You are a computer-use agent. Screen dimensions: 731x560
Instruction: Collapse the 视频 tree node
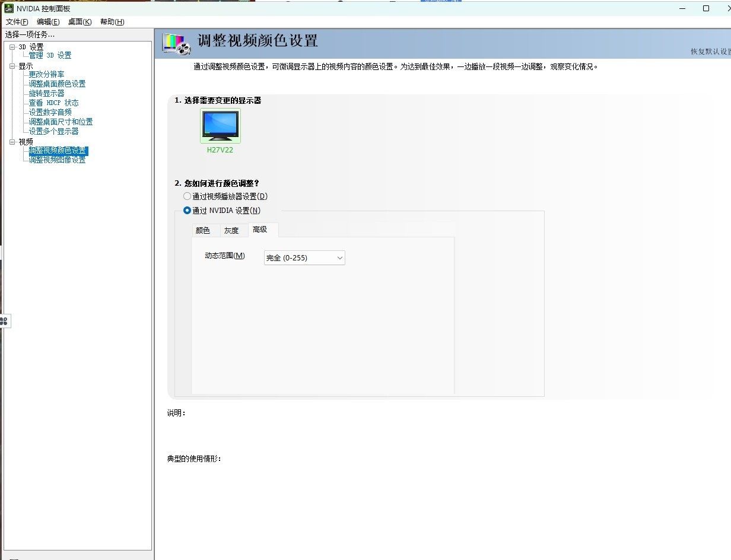click(12, 142)
